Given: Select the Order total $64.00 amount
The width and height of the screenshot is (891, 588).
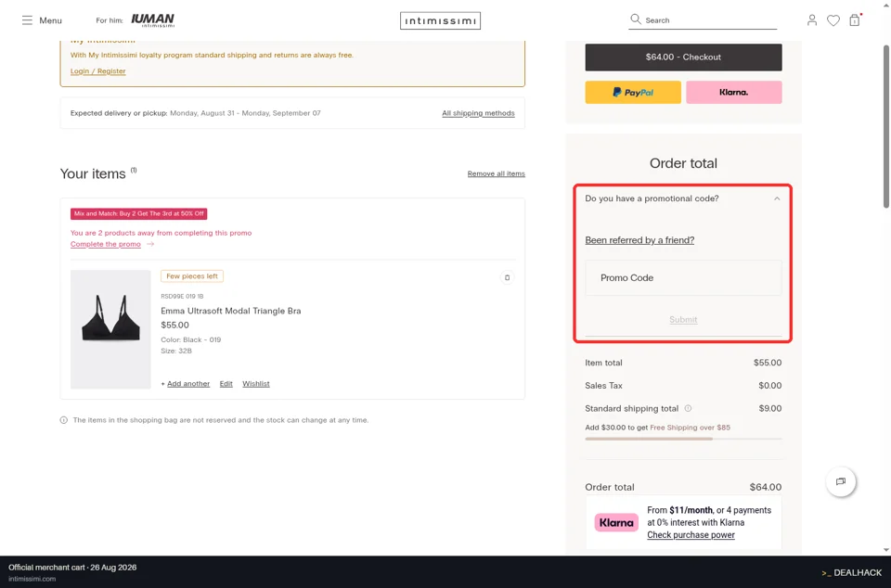Looking at the screenshot, I should (x=766, y=487).
